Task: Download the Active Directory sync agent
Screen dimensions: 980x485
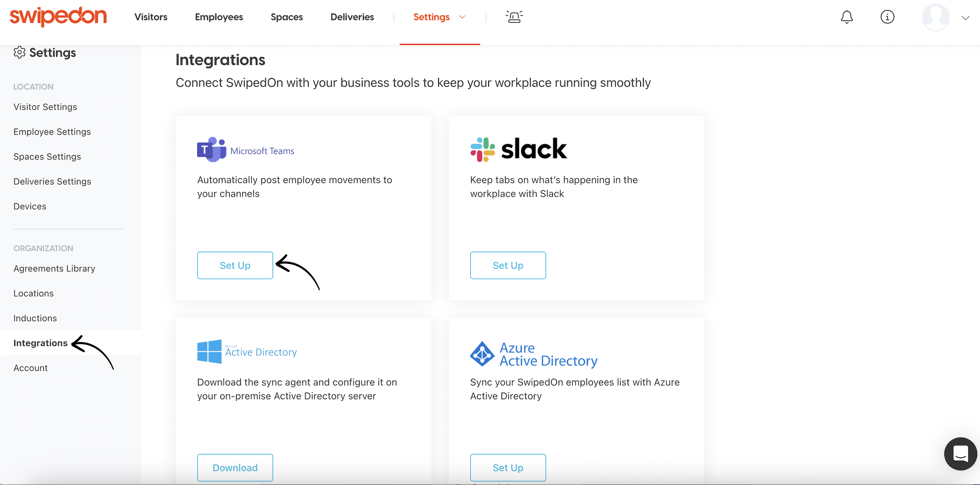Action: click(235, 467)
